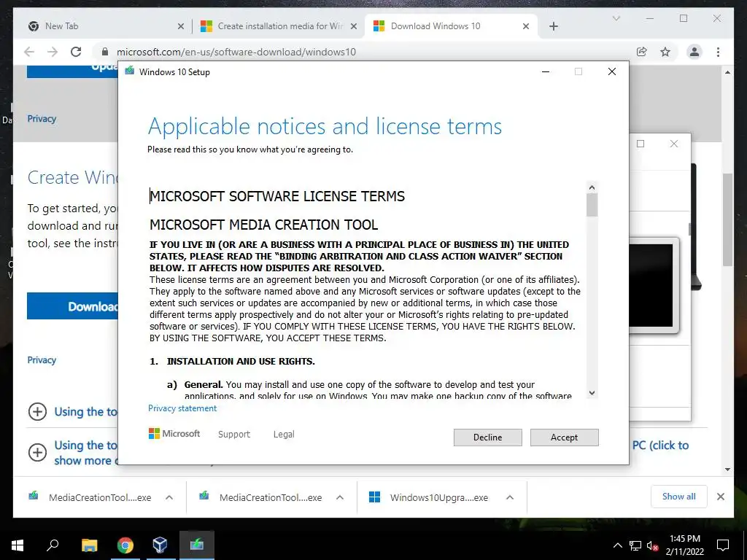Open VirtualBox from the taskbar
This screenshot has height=560, width=747.
(x=160, y=545)
